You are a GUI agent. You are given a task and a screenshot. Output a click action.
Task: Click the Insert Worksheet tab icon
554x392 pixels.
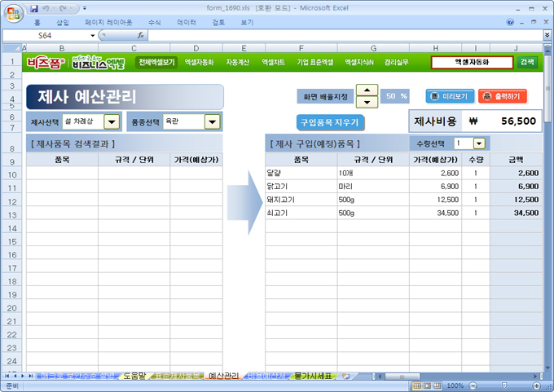click(346, 376)
